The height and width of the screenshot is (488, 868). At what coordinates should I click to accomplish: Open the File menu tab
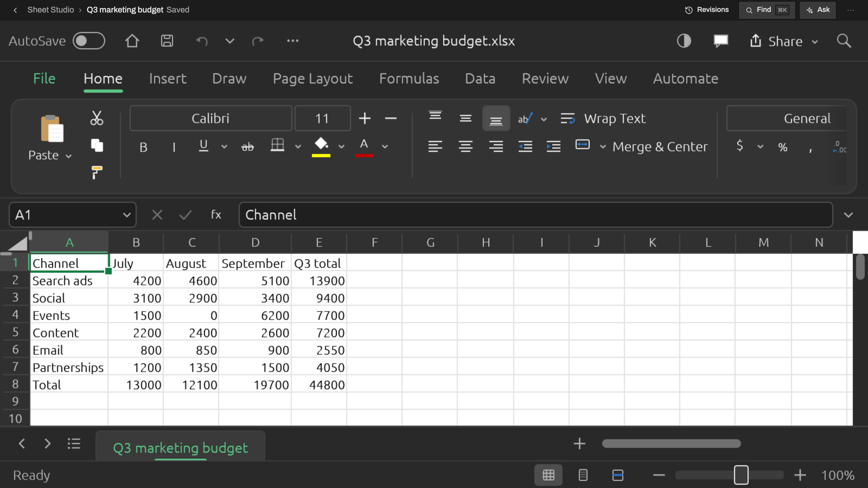44,78
